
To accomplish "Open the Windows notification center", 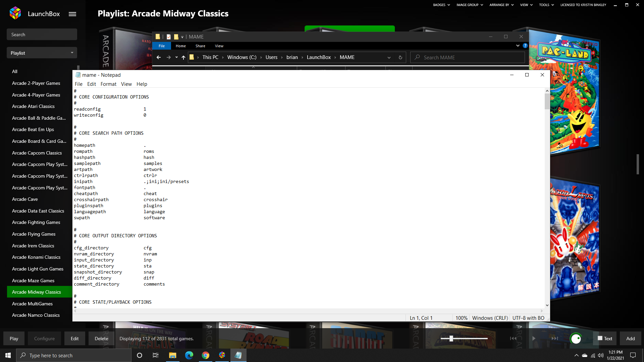I will pos(633,355).
